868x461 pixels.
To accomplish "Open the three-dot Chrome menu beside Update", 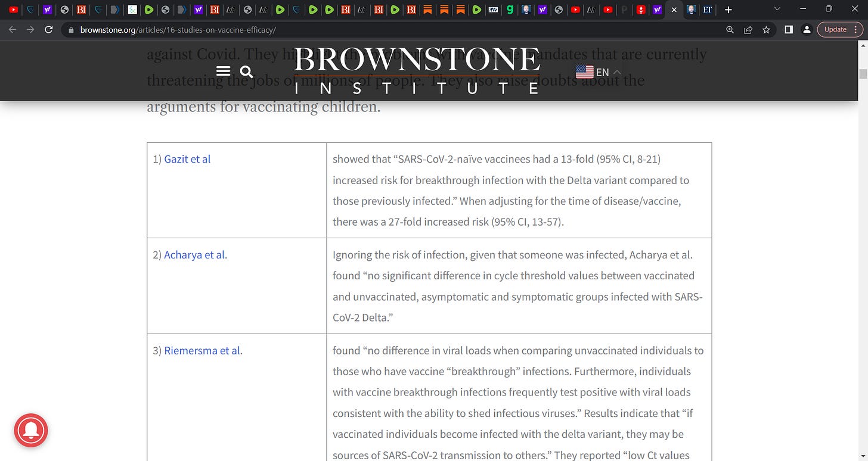I will (857, 29).
